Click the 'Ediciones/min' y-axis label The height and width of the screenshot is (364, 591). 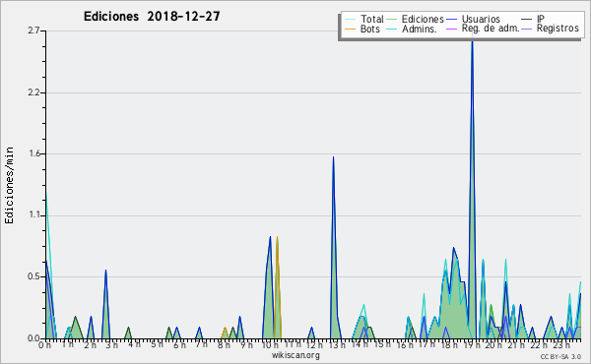9,185
